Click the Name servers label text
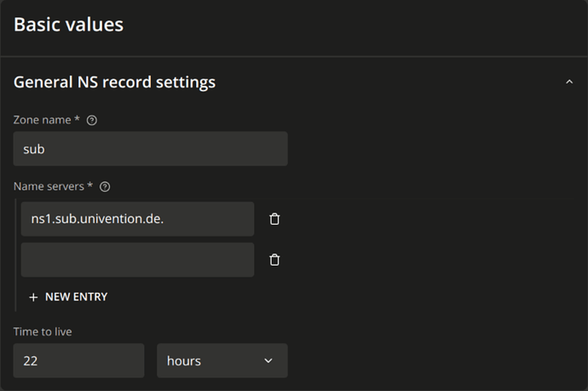The height and width of the screenshot is (391, 588). point(48,187)
